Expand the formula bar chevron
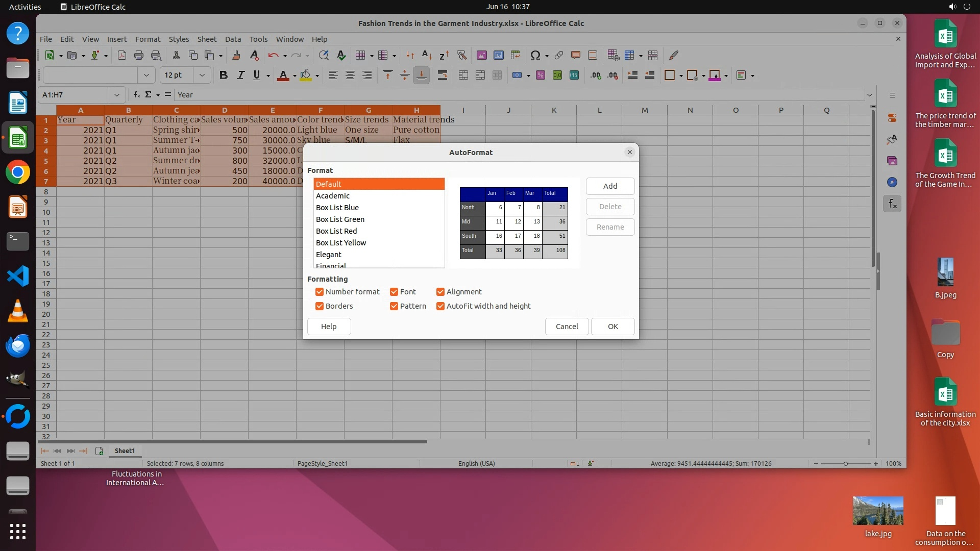This screenshot has width=980, height=551. coord(870,95)
